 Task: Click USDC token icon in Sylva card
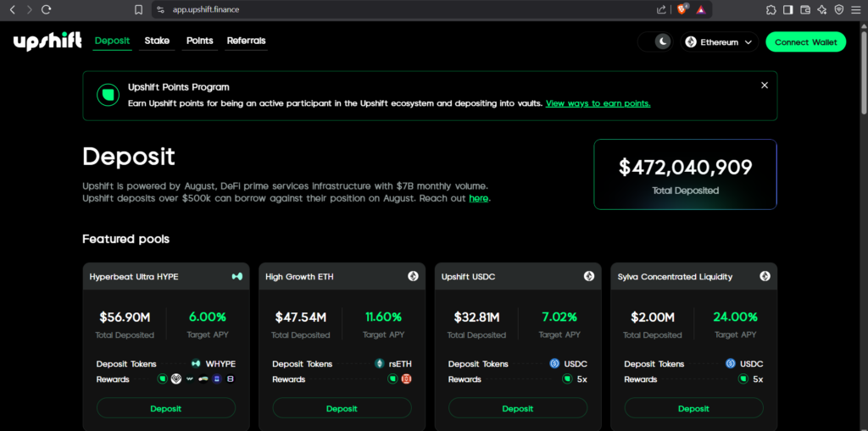pos(731,363)
